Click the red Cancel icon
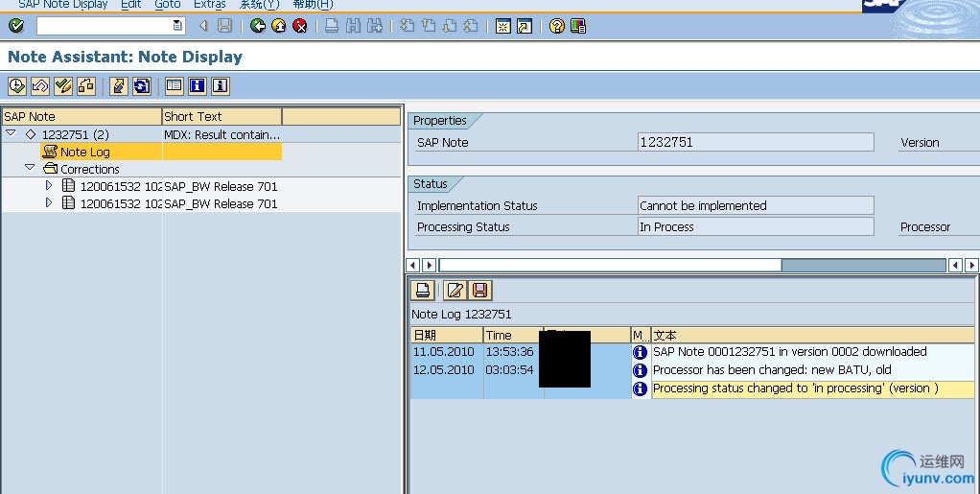980x494 pixels. click(x=300, y=26)
